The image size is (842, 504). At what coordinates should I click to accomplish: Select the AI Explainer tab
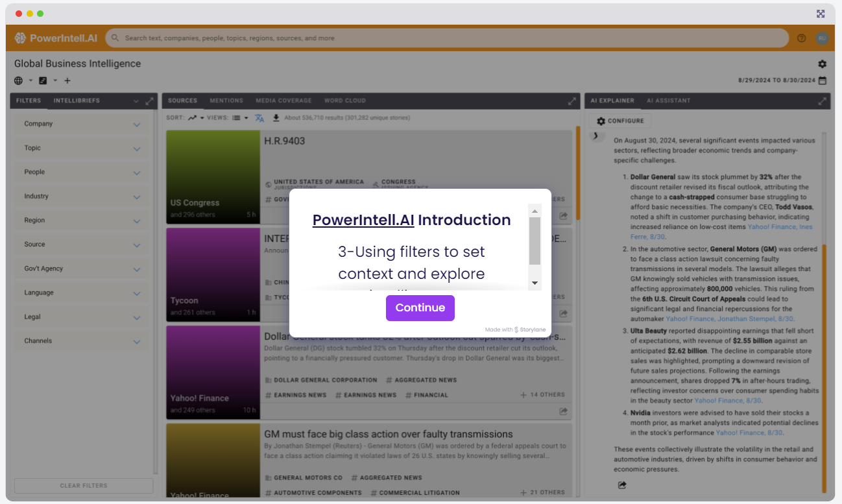[612, 101]
